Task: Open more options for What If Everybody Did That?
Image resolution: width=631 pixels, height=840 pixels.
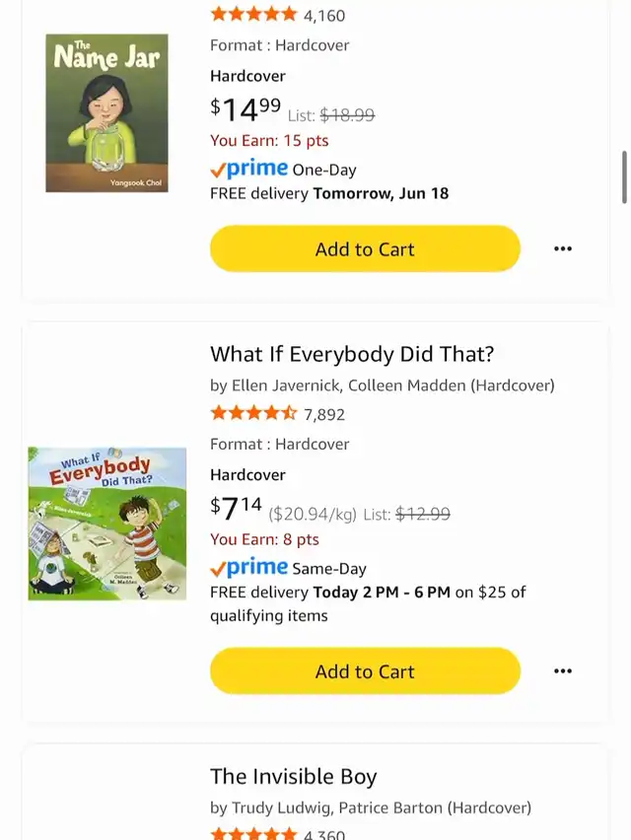Action: point(562,671)
